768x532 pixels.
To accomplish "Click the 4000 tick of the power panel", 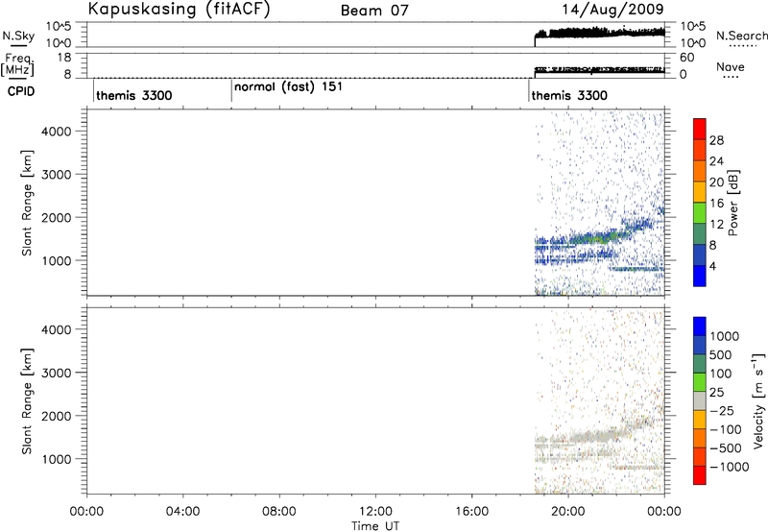I will click(x=57, y=132).
